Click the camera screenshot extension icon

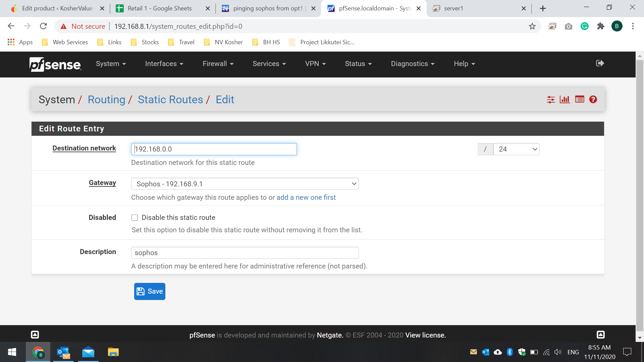pyautogui.click(x=569, y=26)
